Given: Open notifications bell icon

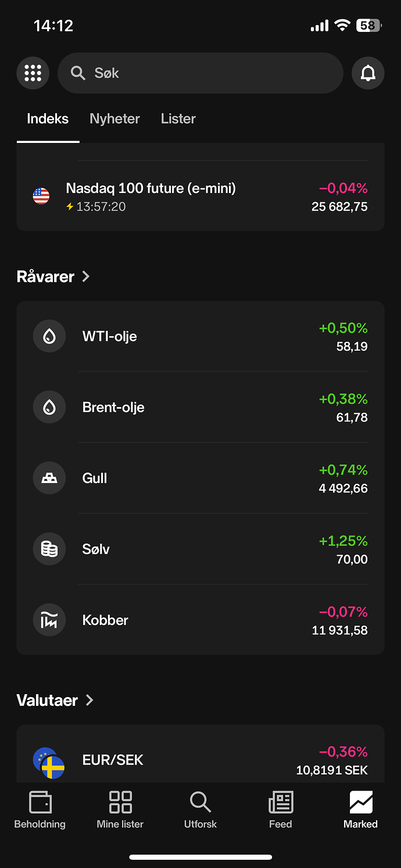Looking at the screenshot, I should [x=368, y=73].
